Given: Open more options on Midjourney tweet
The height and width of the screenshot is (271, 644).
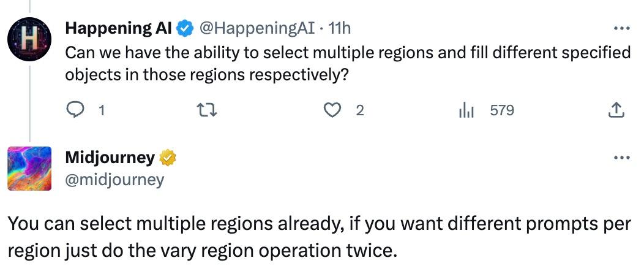Looking at the screenshot, I should [x=621, y=158].
